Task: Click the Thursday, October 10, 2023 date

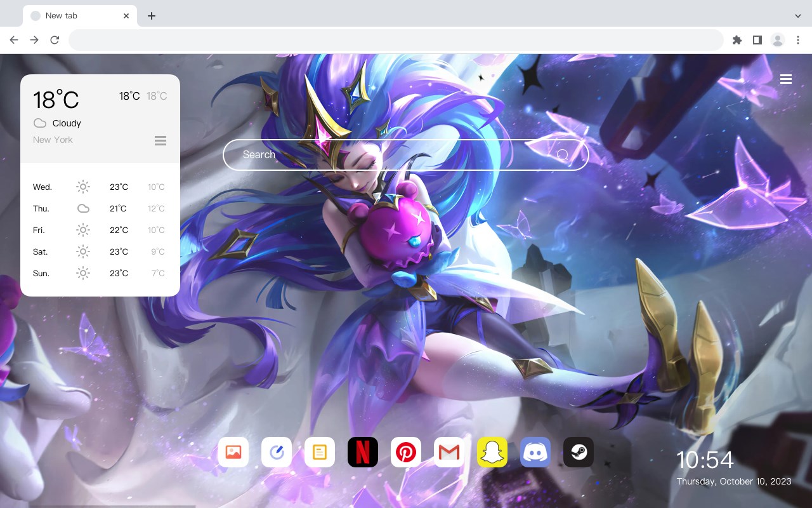Action: click(734, 481)
